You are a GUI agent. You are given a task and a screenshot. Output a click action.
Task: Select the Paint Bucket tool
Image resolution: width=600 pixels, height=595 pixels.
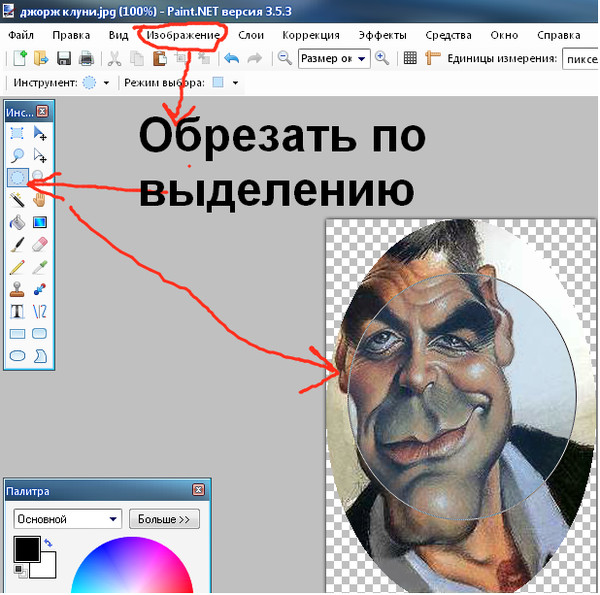pos(17,222)
